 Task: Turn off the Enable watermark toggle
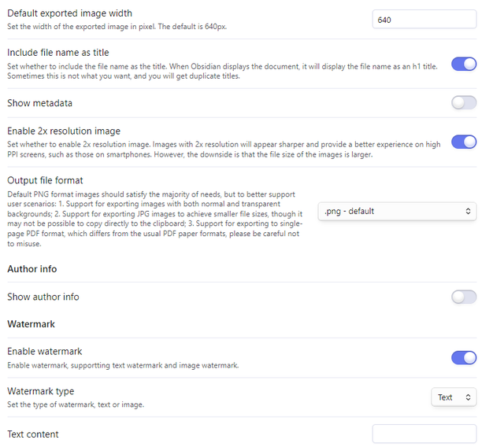[464, 358]
